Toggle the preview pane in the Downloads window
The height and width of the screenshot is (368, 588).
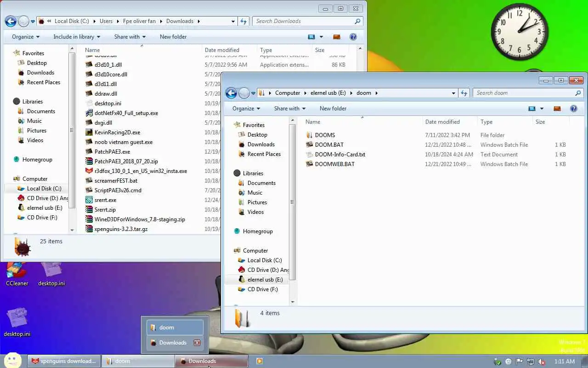(337, 37)
